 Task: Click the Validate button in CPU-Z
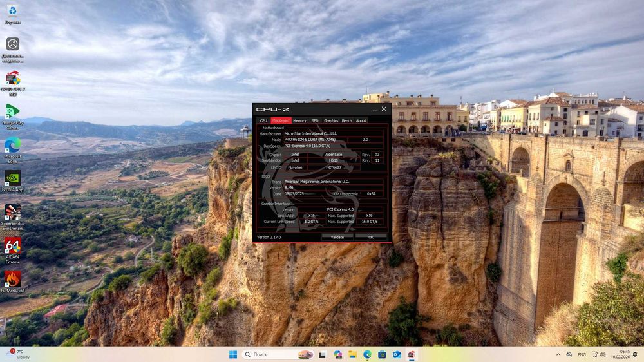point(337,237)
